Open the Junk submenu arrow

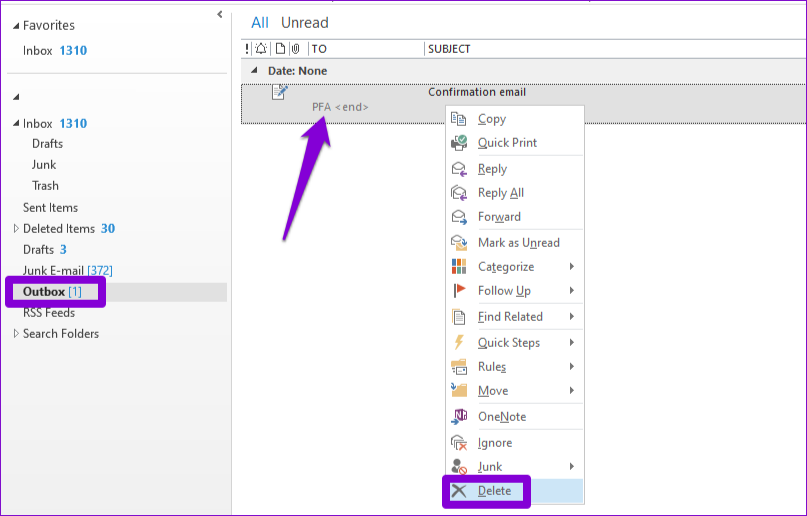click(x=572, y=467)
